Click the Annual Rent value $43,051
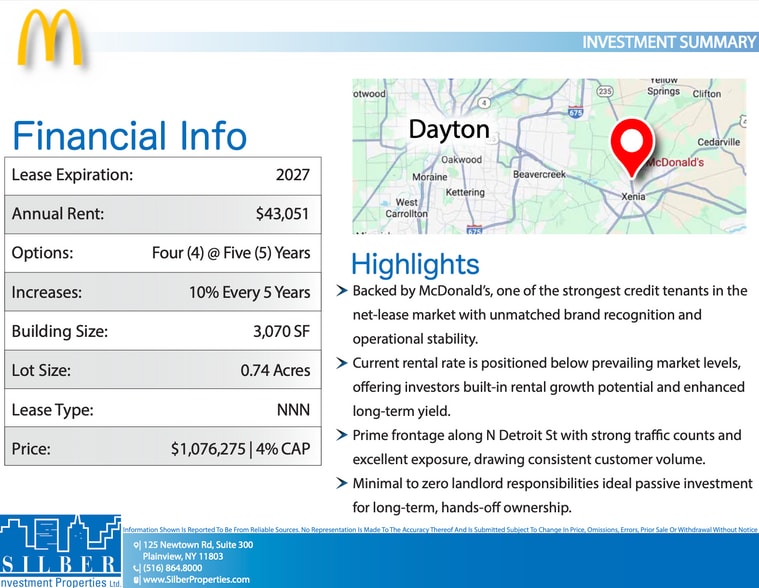This screenshot has width=759, height=588. click(x=282, y=214)
